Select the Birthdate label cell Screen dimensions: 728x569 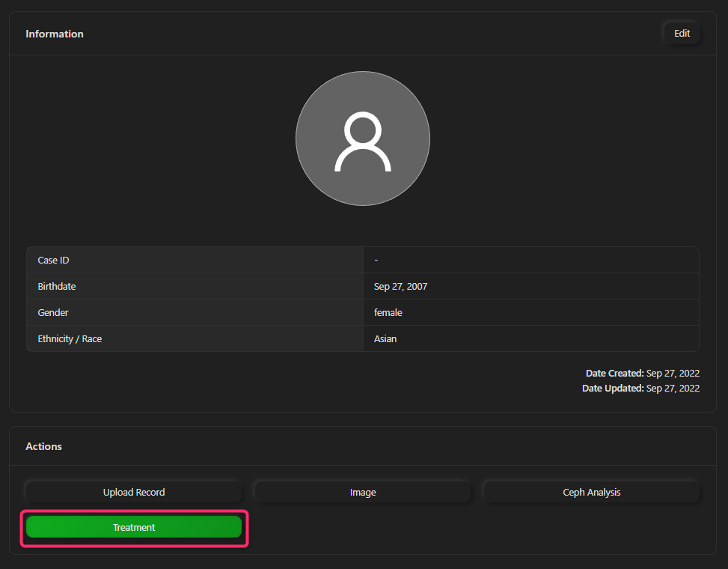point(195,286)
